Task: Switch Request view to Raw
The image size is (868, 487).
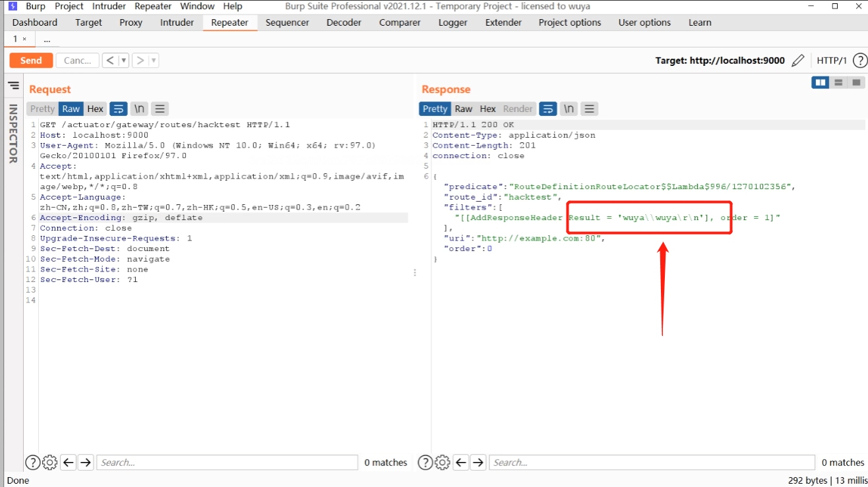Action: point(71,109)
